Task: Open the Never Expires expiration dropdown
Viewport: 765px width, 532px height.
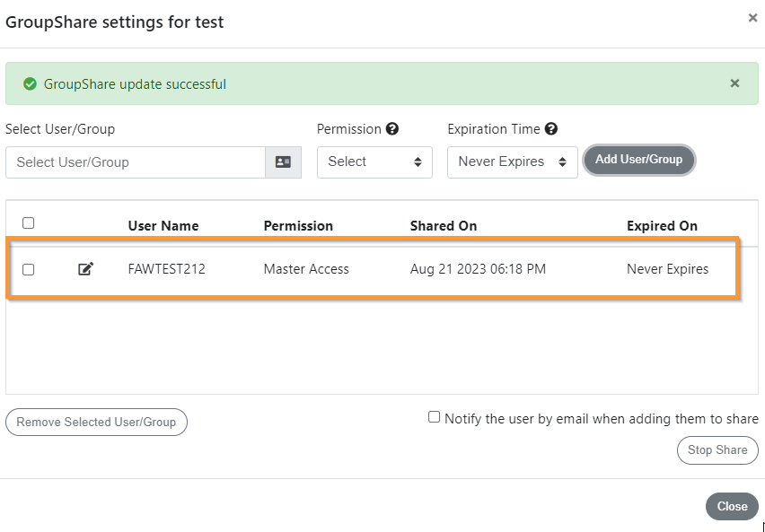Action: point(513,161)
